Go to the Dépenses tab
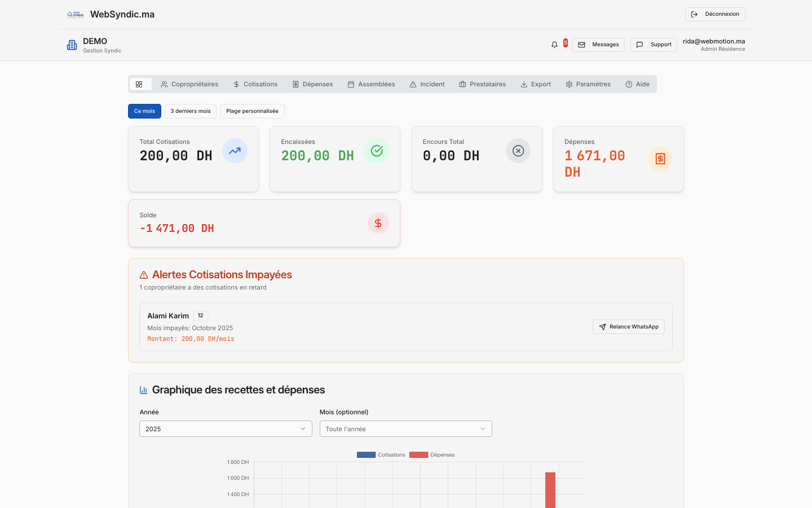The height and width of the screenshot is (508, 812). pyautogui.click(x=312, y=84)
